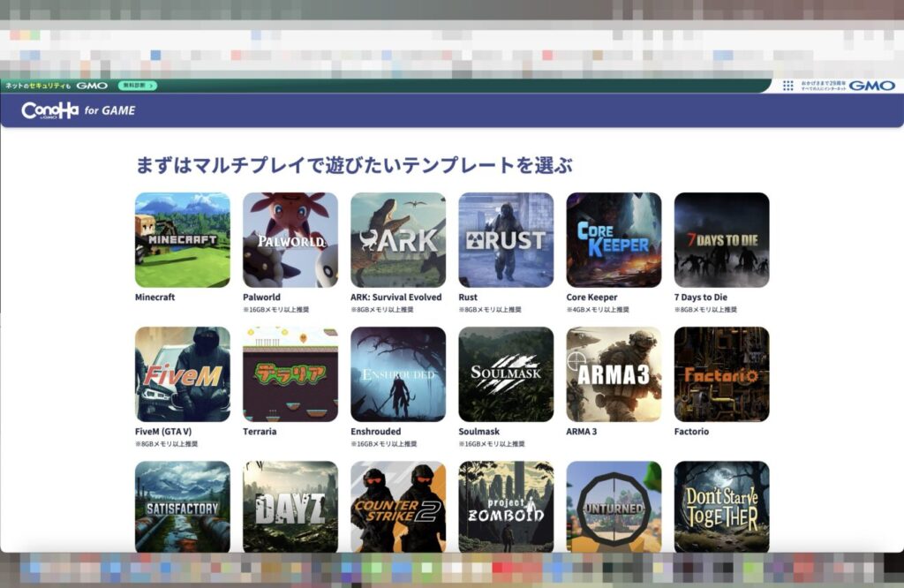The width and height of the screenshot is (904, 588).
Task: Select the Don't Starve Together thumbnail
Action: point(721,507)
